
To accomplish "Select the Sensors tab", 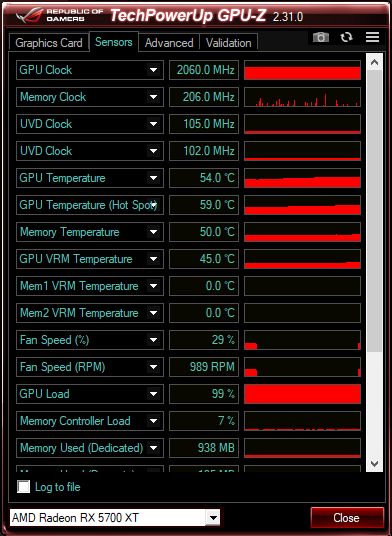I will (x=114, y=42).
